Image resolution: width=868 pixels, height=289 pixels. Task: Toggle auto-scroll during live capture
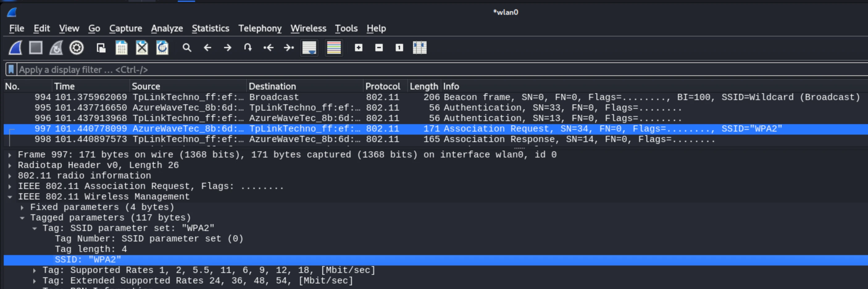309,48
